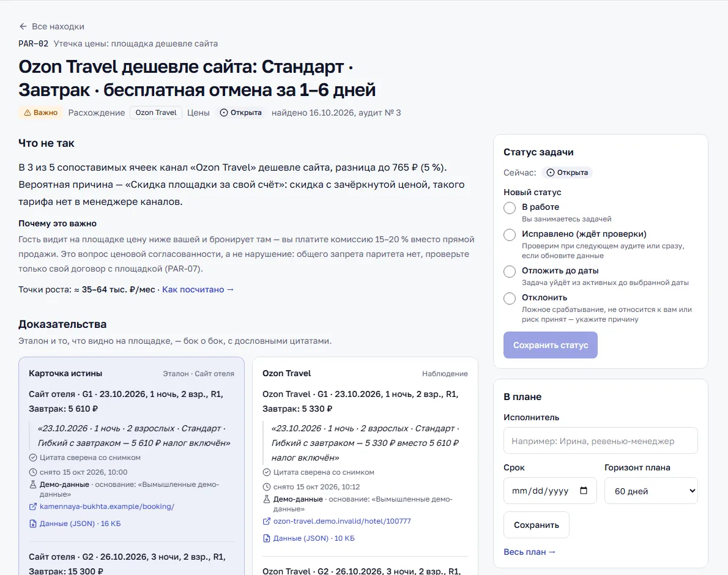Go back via the arrow before 'Все находки'

pos(23,26)
